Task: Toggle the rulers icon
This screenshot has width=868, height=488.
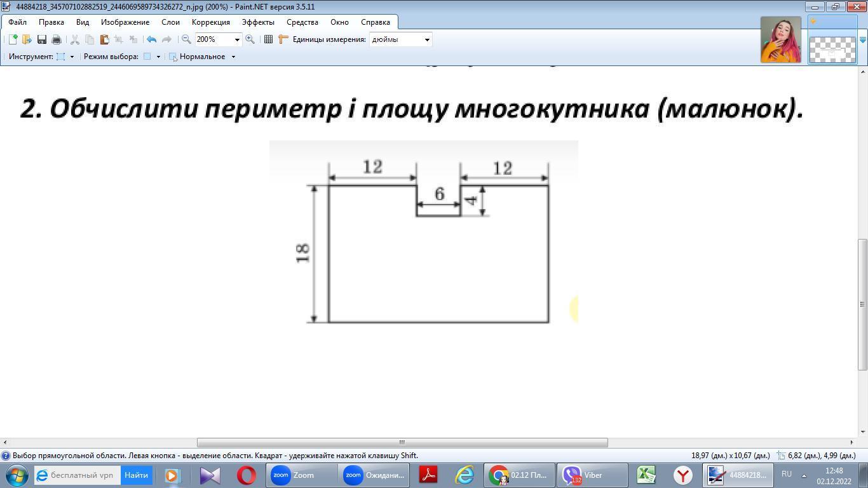Action: point(283,39)
